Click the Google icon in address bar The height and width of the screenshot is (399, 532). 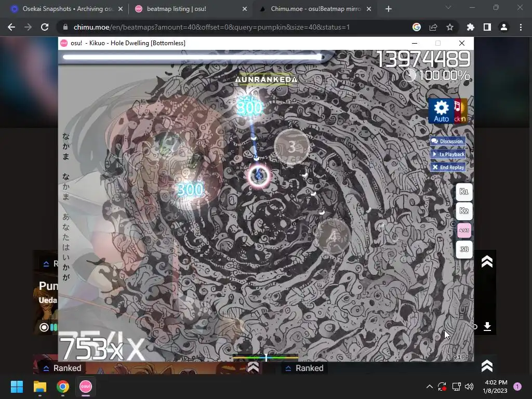click(416, 27)
